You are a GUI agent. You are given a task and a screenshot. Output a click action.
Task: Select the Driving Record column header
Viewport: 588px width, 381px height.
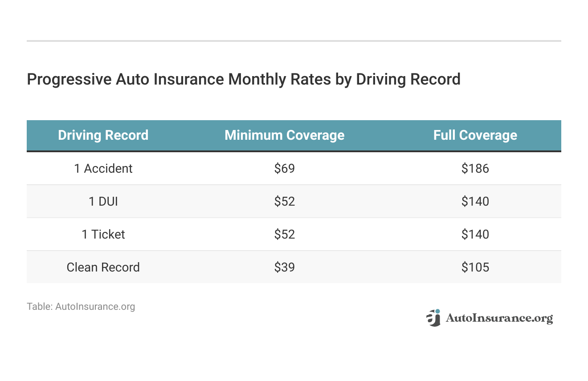pos(103,135)
